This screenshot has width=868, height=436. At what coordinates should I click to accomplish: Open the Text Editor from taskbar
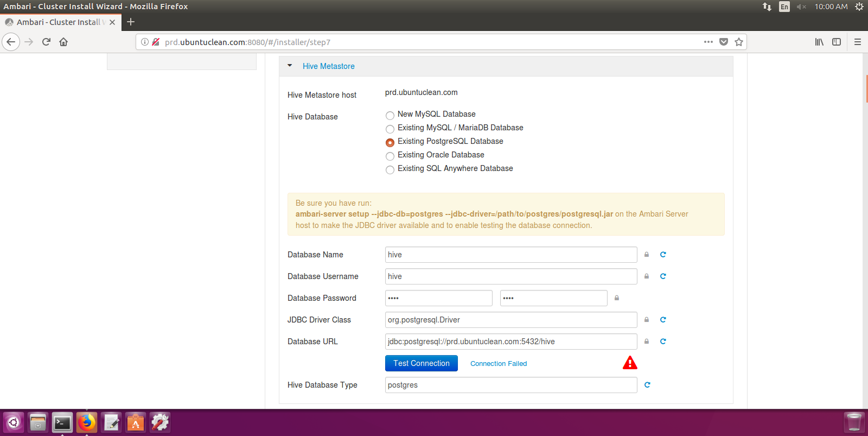111,422
